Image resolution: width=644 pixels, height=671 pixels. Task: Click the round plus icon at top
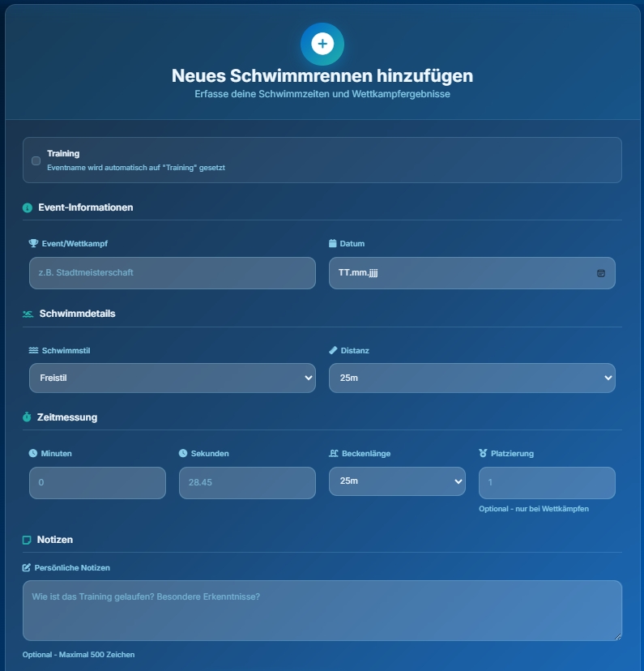click(x=322, y=44)
